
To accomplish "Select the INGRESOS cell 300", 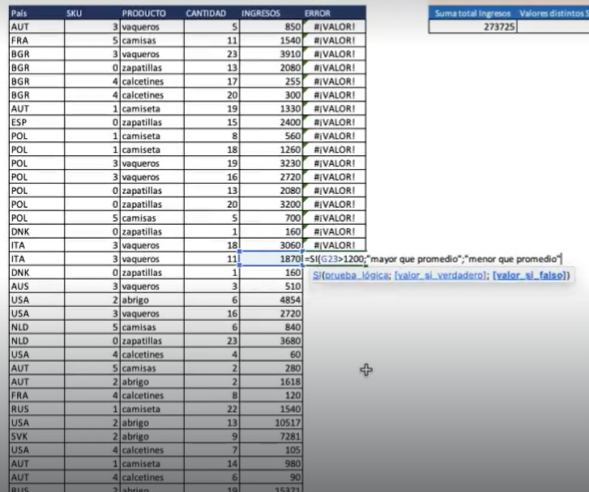I will [271, 95].
